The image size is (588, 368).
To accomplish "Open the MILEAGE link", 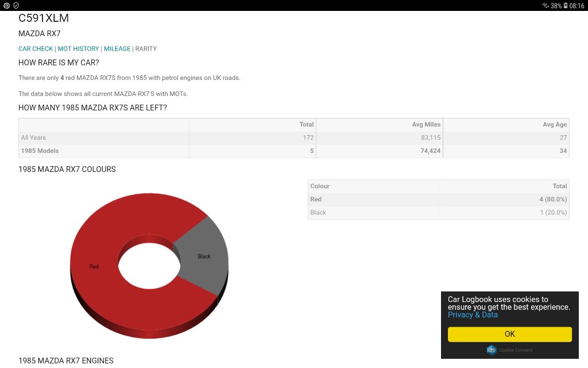I will tap(117, 49).
